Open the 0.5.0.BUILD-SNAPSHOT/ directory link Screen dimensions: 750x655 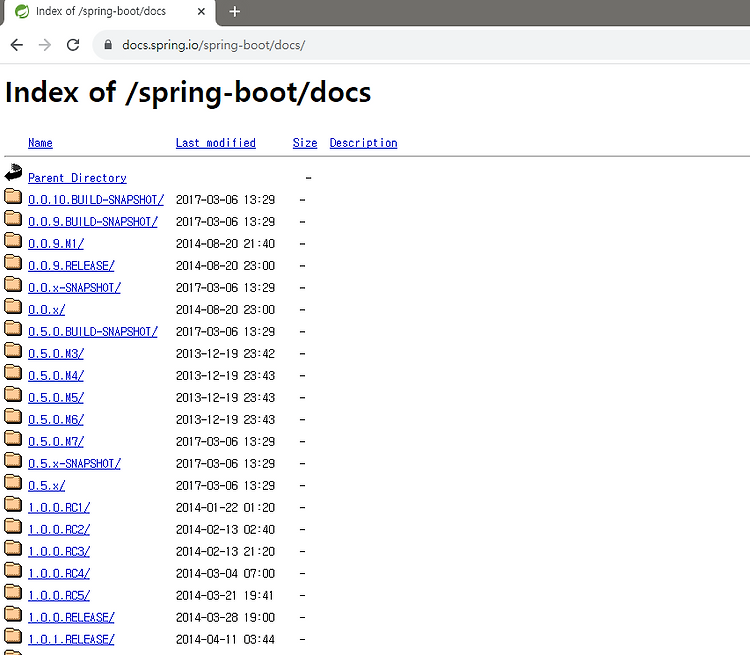93,332
